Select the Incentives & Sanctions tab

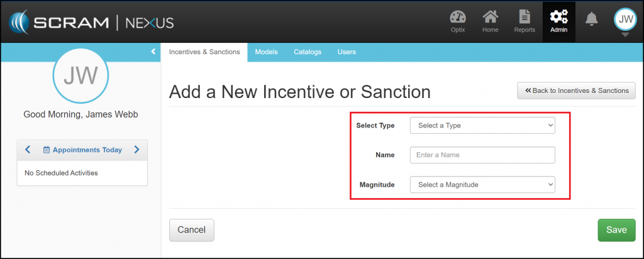(x=204, y=52)
